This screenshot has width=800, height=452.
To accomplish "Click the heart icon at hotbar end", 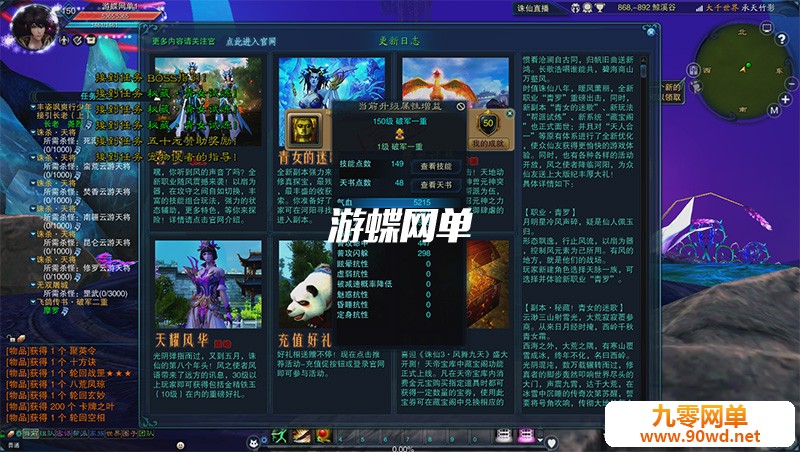I will coord(551,443).
